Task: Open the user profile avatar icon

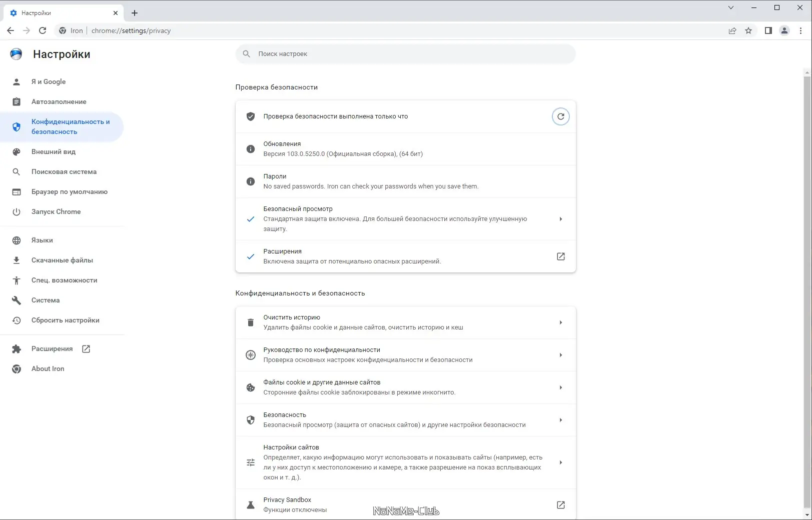Action: coord(784,30)
